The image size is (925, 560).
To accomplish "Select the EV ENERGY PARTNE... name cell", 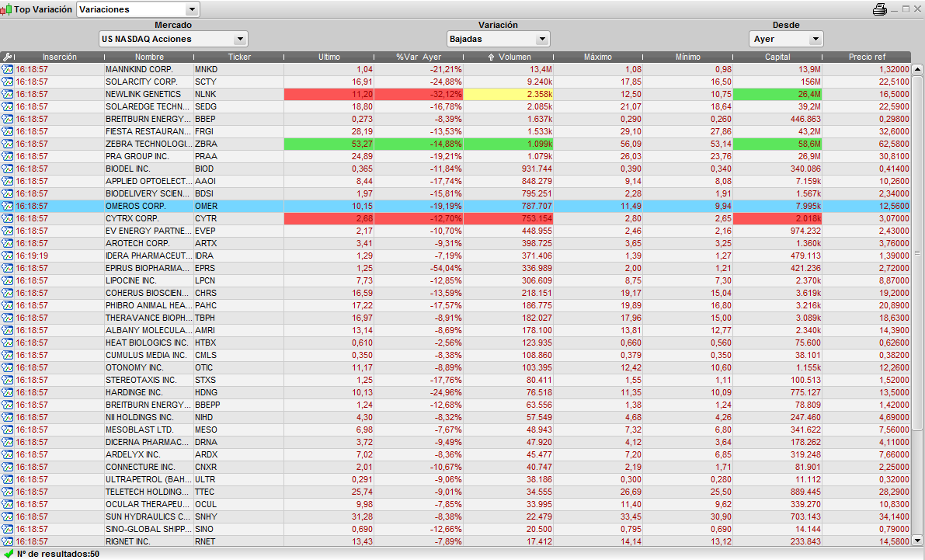I will [149, 231].
